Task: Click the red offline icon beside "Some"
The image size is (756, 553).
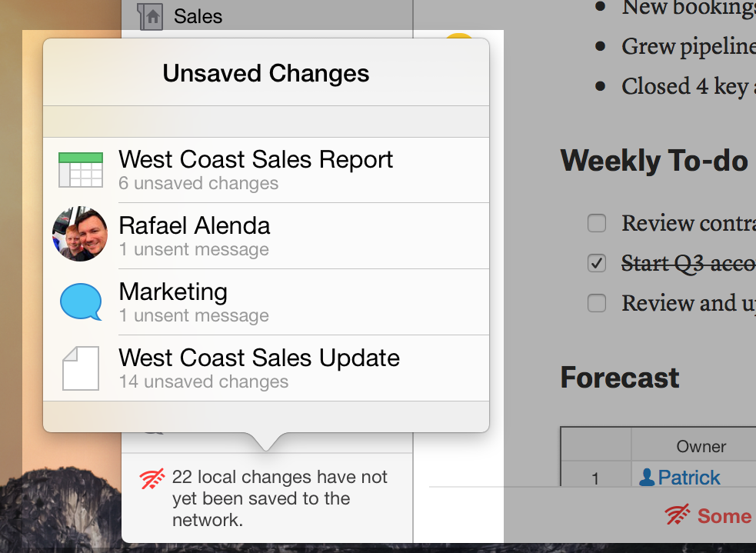Action: click(x=678, y=515)
